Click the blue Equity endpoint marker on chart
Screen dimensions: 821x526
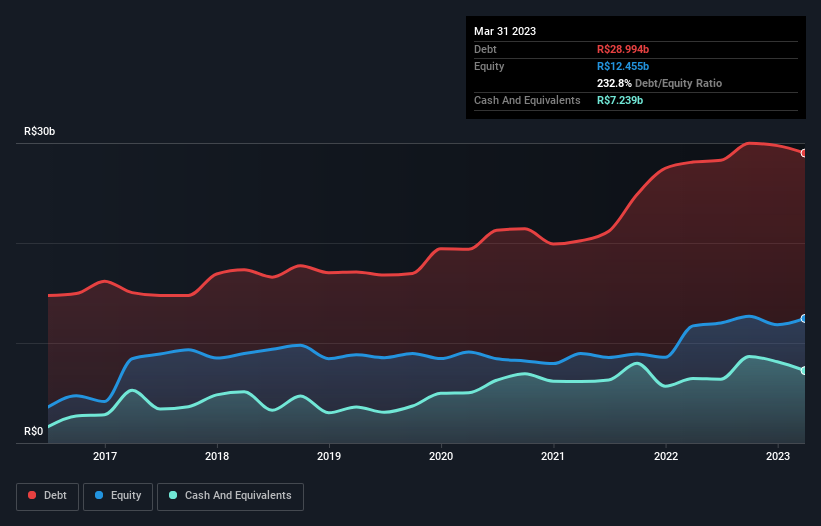click(804, 318)
